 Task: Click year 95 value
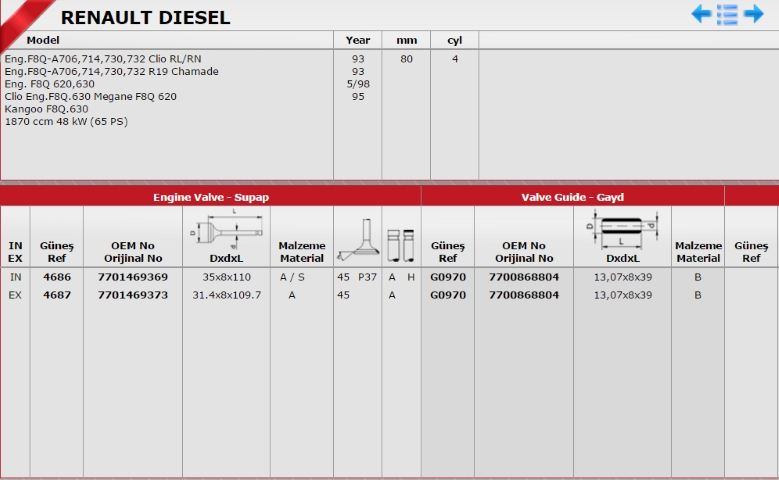[x=358, y=96]
